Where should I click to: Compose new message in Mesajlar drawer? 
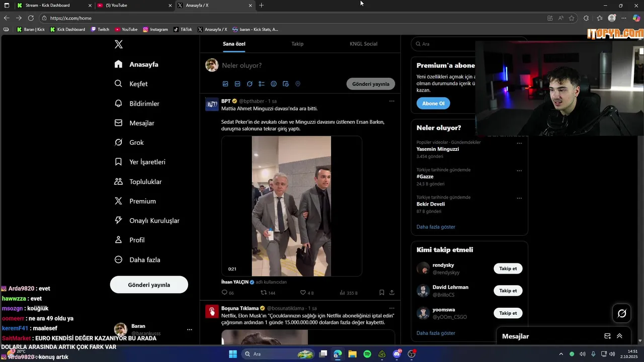607,336
